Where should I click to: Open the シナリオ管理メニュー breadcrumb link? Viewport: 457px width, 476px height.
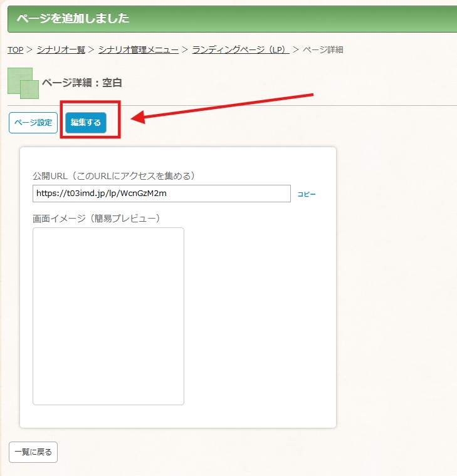tap(139, 49)
